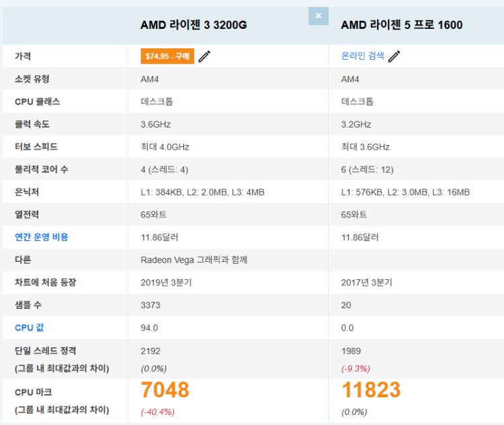Select the 1989 single thread rating
This screenshot has height=425, width=504.
(351, 350)
